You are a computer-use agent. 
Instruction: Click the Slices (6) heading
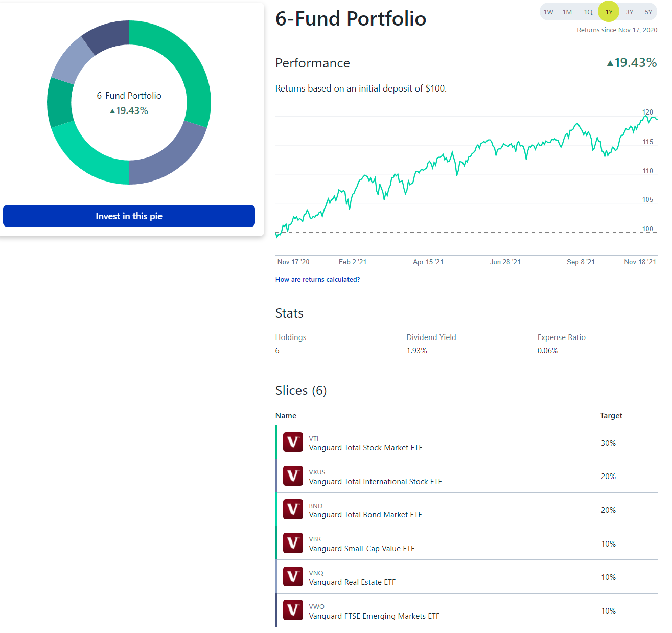[x=301, y=390]
